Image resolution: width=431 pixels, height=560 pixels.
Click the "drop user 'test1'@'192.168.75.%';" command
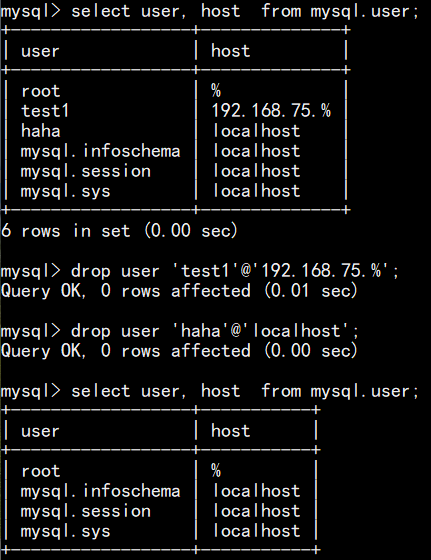[x=235, y=271]
